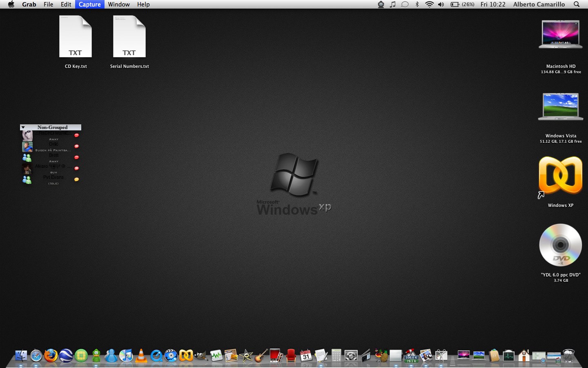This screenshot has width=588, height=368.
Task: Launch Safari from the Dock
Action: click(x=36, y=356)
